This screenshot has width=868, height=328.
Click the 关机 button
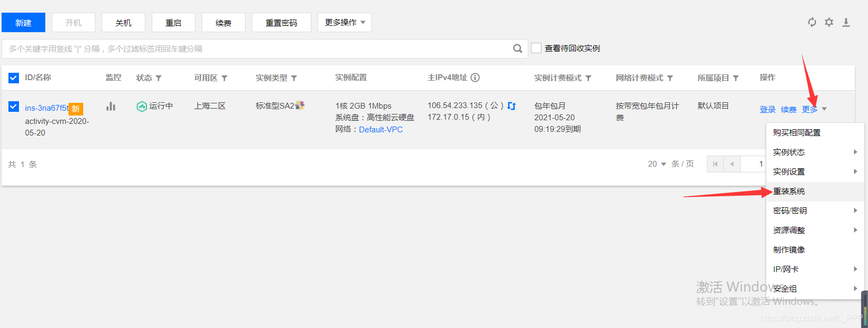pos(123,23)
